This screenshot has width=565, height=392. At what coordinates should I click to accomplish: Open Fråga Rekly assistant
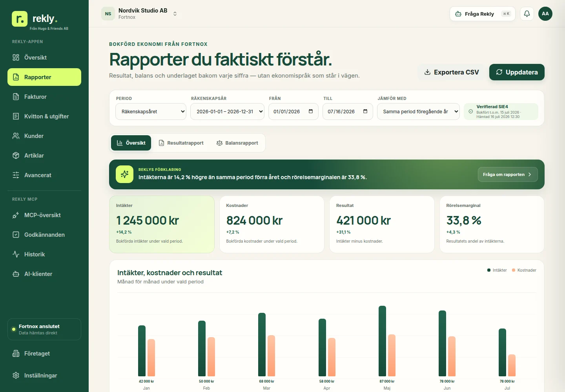[x=482, y=14]
